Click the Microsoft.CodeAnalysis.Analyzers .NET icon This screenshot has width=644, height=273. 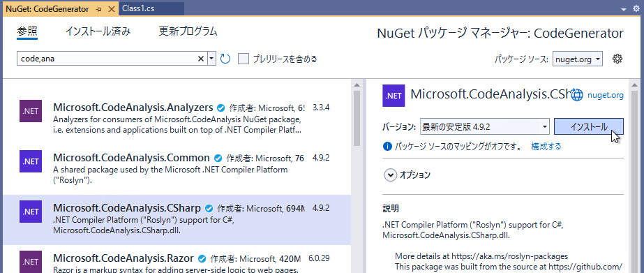coord(31,110)
